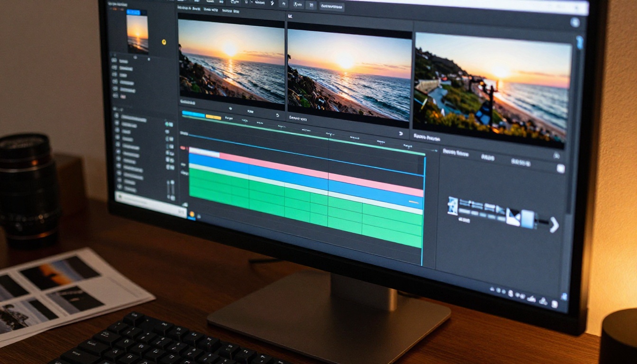This screenshot has width=637, height=364.
Task: Click the light search field below the left list
Action: pyautogui.click(x=151, y=204)
